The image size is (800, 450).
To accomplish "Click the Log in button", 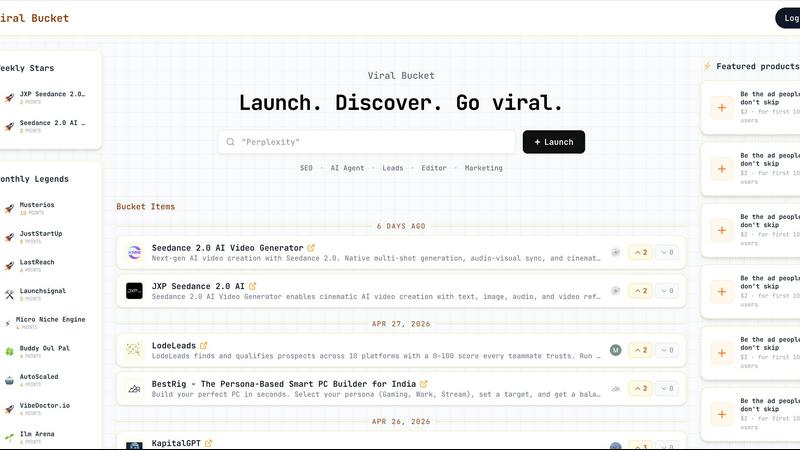I will tap(788, 18).
